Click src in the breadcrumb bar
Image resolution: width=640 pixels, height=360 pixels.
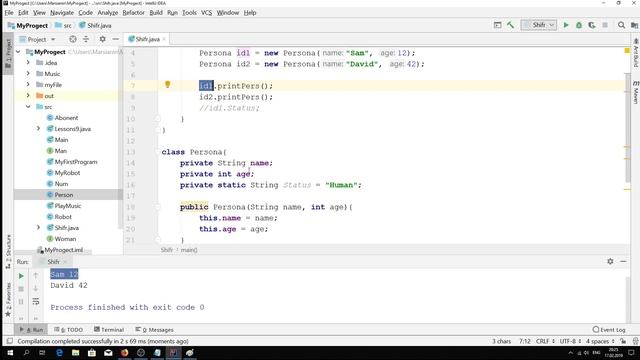pos(64,25)
